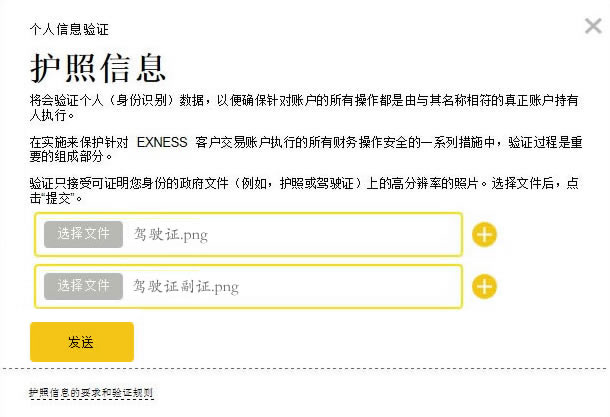The image size is (610, 417).
Task: Close the 个人信息验证 dialog with the X
Action: tap(593, 26)
